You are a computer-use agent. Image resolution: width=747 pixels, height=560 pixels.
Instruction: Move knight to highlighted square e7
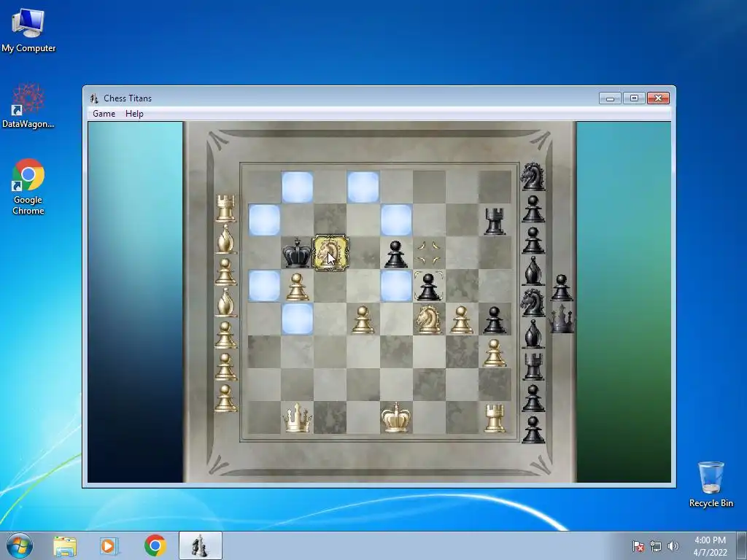[x=396, y=220]
